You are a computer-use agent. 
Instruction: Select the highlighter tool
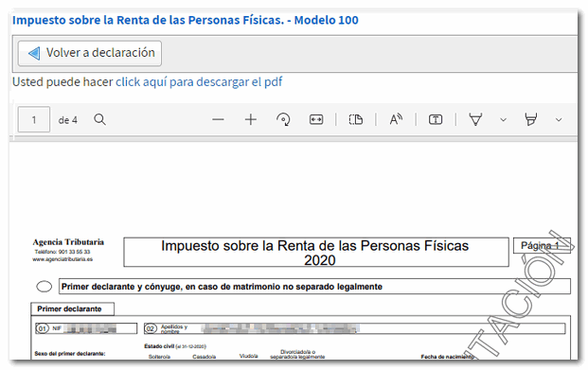click(x=530, y=119)
